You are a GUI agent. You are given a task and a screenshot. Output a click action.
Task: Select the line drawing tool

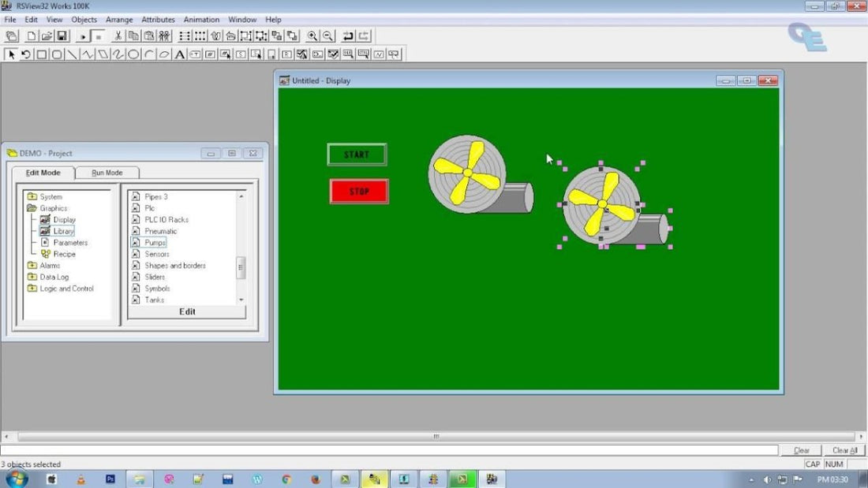pos(71,54)
